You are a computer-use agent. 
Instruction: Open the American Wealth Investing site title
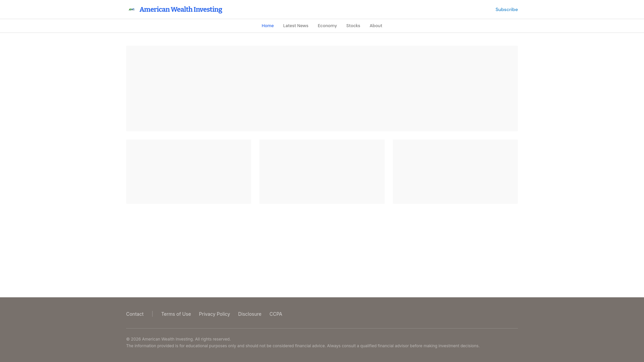[x=181, y=9]
